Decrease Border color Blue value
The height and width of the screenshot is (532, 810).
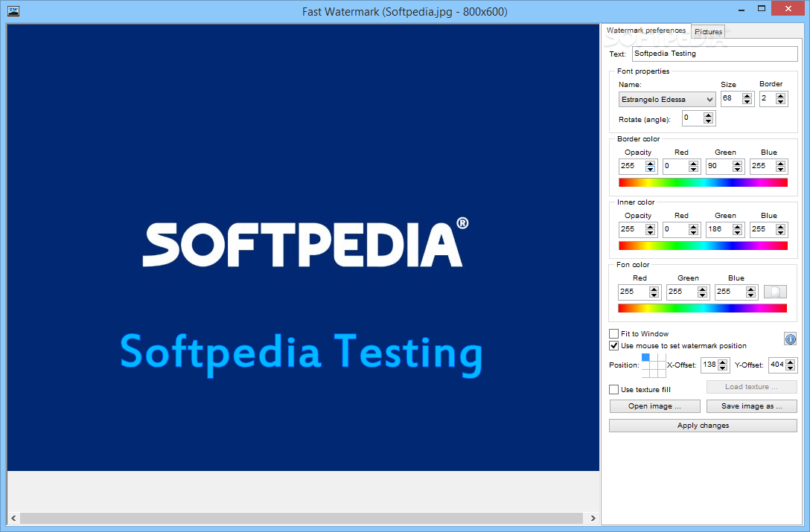pyautogui.click(x=780, y=170)
